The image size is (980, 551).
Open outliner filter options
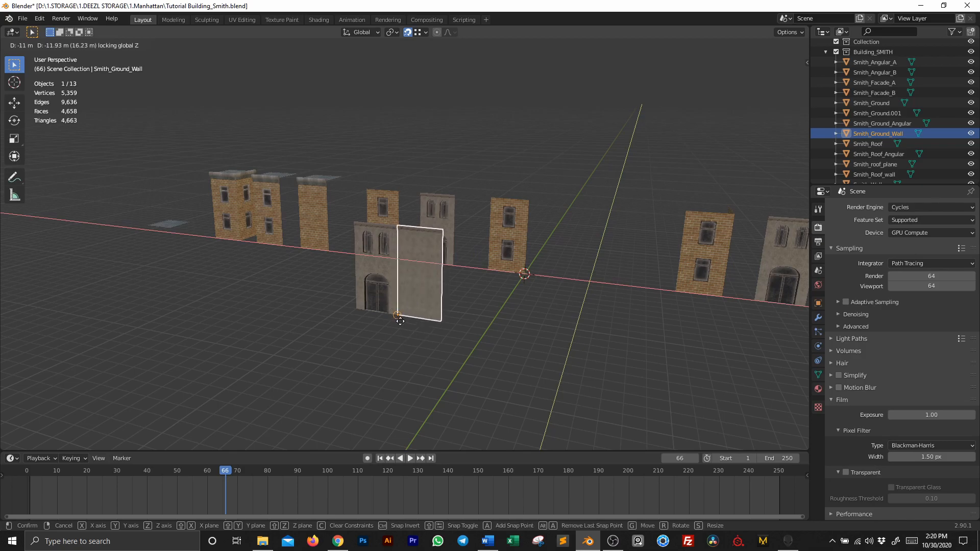[x=954, y=32]
